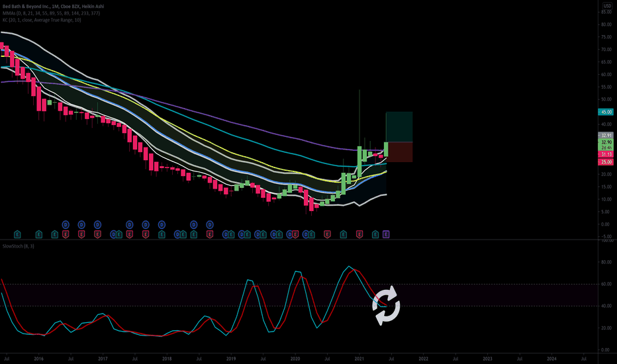This screenshot has width=617, height=364.
Task: Click the 2019 label on the time axis
Action: (x=231, y=359)
